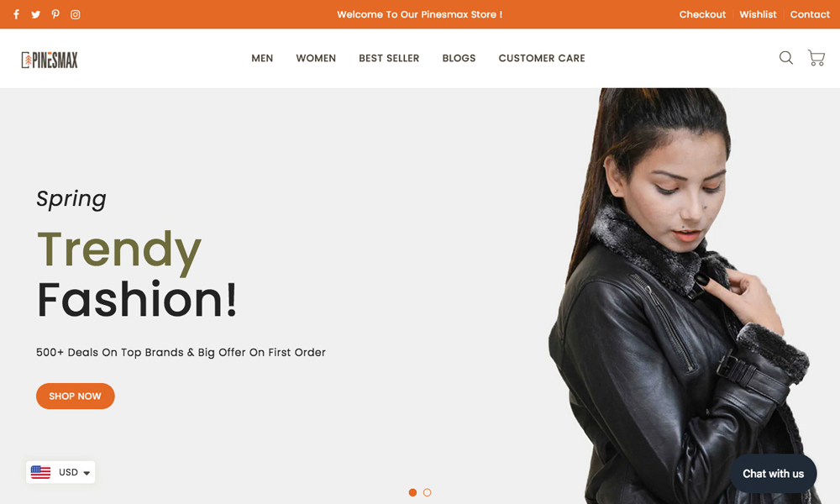Click the SHOP NOW button
This screenshot has width=840, height=504.
coord(76,396)
